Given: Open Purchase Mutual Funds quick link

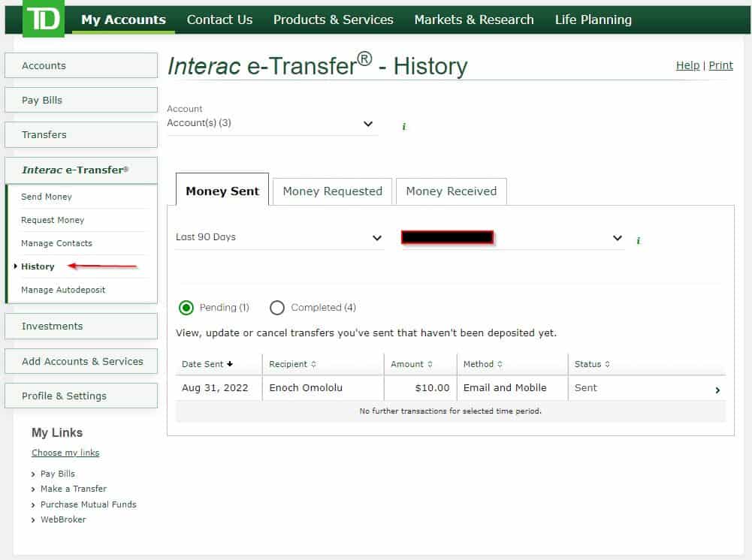Looking at the screenshot, I should 88,504.
